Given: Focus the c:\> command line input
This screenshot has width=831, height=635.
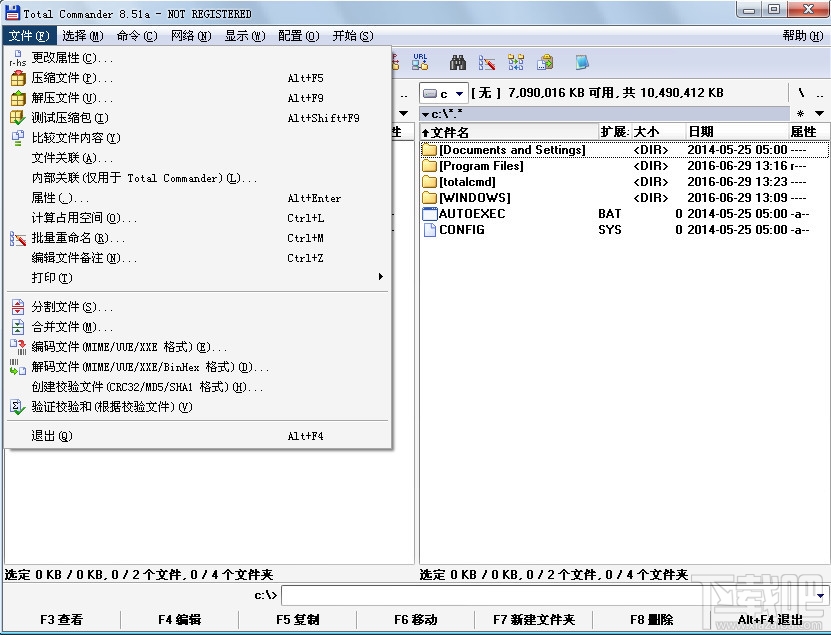Looking at the screenshot, I should [548, 596].
